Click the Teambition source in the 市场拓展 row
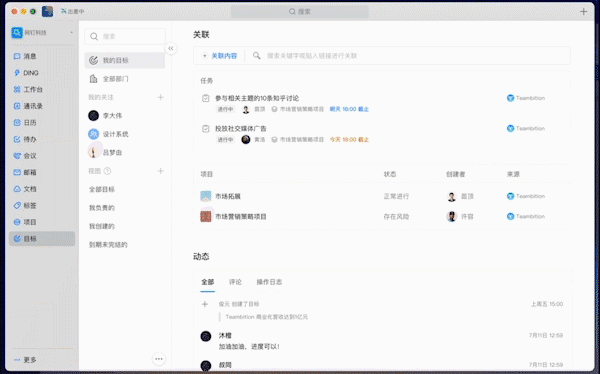 point(526,196)
